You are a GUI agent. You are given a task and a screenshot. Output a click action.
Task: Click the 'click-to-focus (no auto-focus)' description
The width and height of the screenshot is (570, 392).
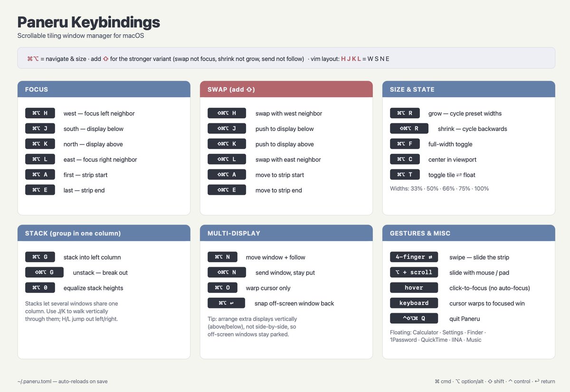coord(490,288)
